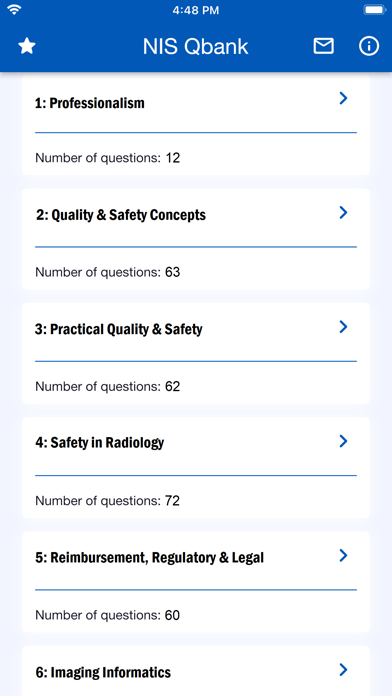Open 3: Practical Quality & Safety section
Image resolution: width=392 pixels, height=696 pixels.
coord(119,329)
